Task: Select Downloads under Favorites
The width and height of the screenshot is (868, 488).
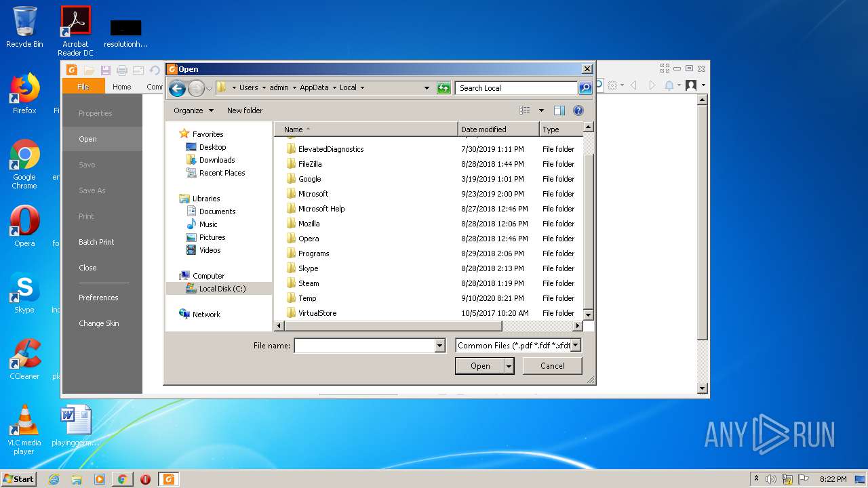Action: pyautogui.click(x=217, y=160)
